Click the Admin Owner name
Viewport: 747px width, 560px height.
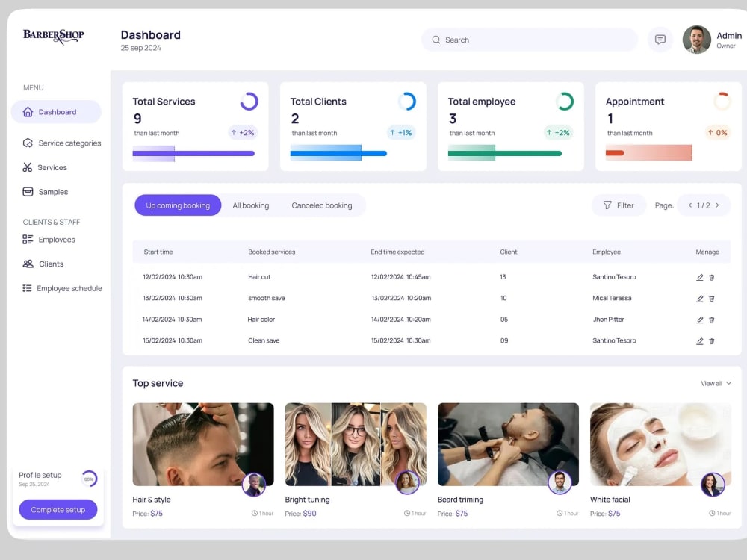click(x=729, y=40)
